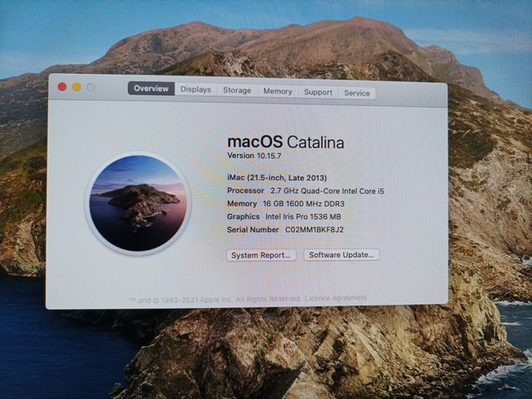532x399 pixels.
Task: Click the Intel Iris Pro 1536 MB value
Action: [x=303, y=217]
